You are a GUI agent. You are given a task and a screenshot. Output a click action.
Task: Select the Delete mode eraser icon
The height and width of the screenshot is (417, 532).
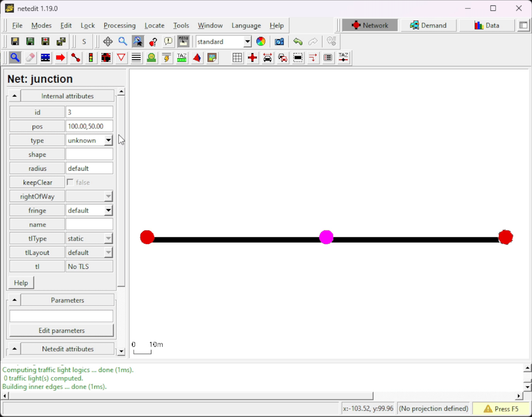pyautogui.click(x=30, y=58)
